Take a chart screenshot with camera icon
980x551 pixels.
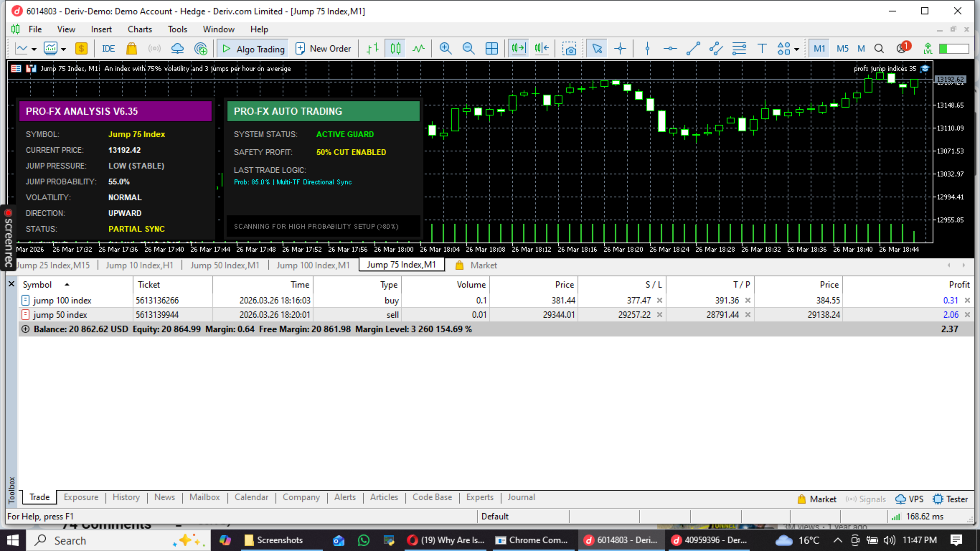point(570,49)
